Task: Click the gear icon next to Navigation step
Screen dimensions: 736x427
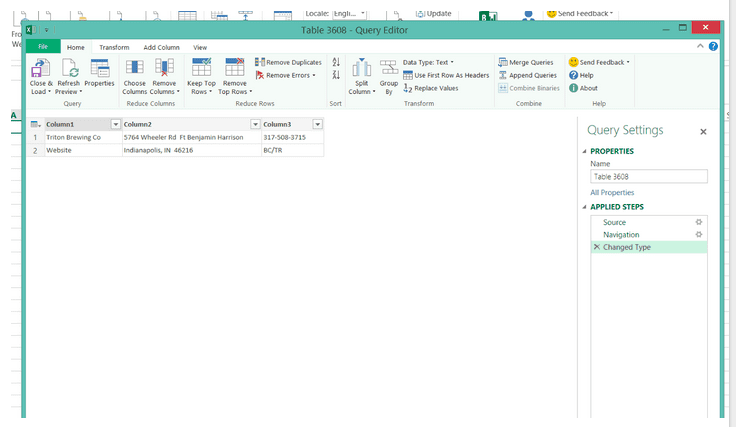Action: pos(699,234)
